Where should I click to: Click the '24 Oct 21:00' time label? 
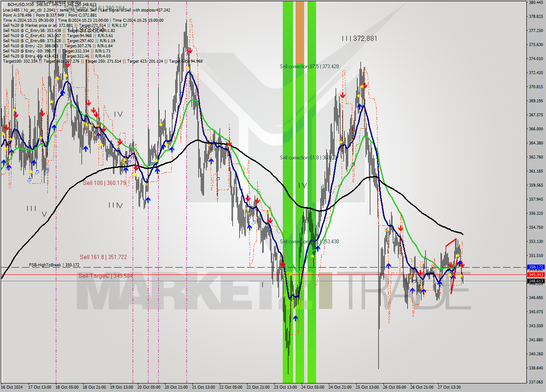tap(340, 387)
